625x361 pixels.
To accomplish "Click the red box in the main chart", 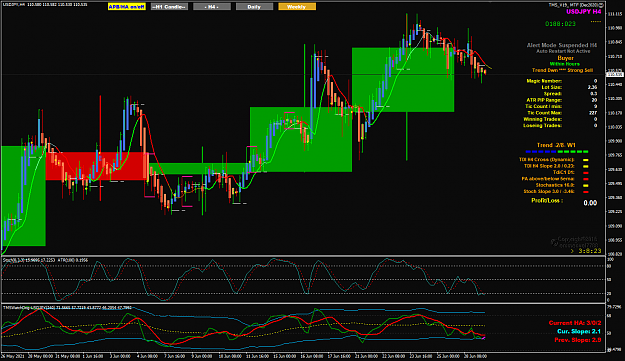I will tap(97, 166).
